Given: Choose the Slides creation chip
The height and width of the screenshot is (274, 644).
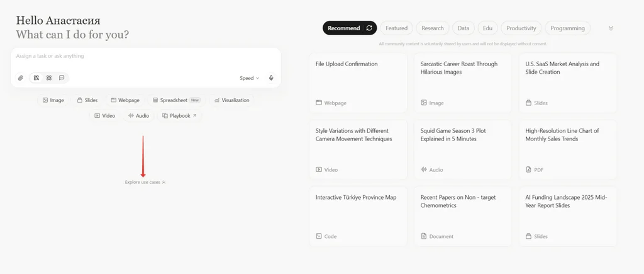Looking at the screenshot, I should (87, 100).
